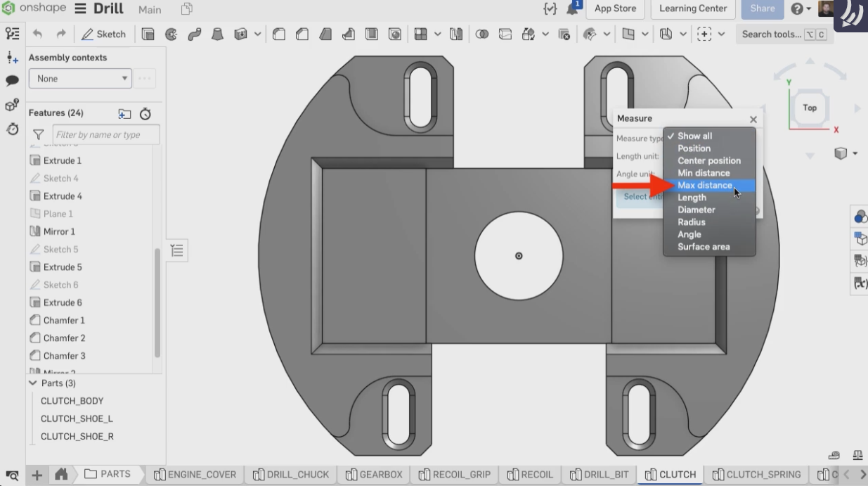Open the comments panel in left sidebar
This screenshot has width=868, height=486.
(x=12, y=81)
